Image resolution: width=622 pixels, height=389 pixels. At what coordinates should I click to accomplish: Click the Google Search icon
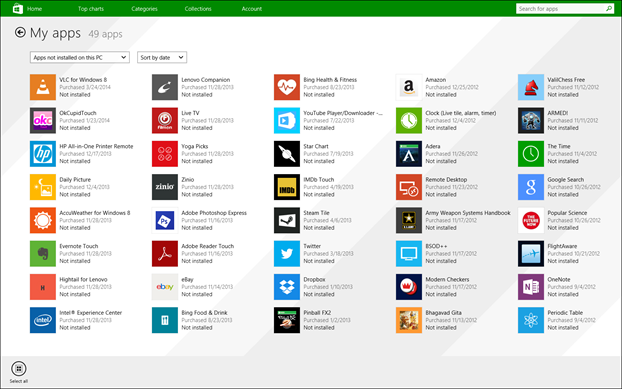click(x=531, y=187)
